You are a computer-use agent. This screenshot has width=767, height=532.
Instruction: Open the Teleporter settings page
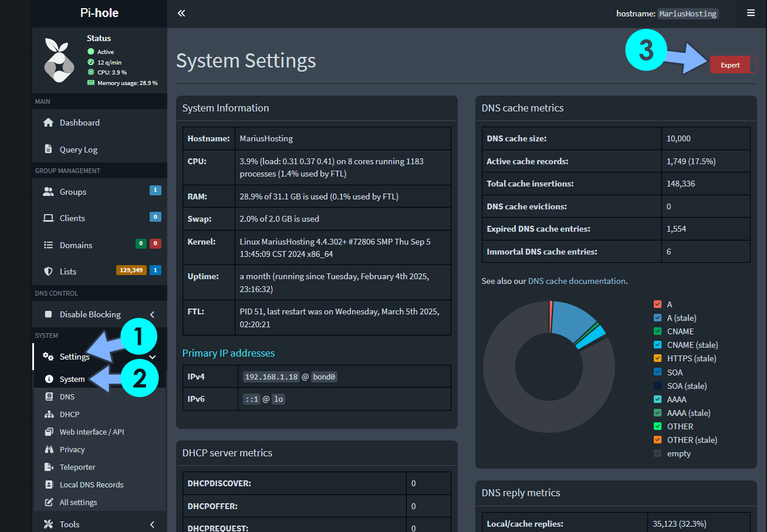[100, 467]
